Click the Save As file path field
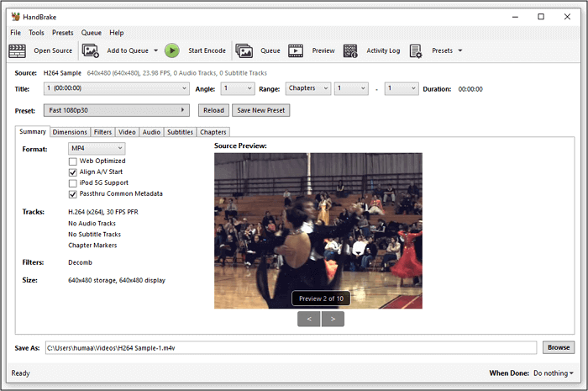 [290, 347]
